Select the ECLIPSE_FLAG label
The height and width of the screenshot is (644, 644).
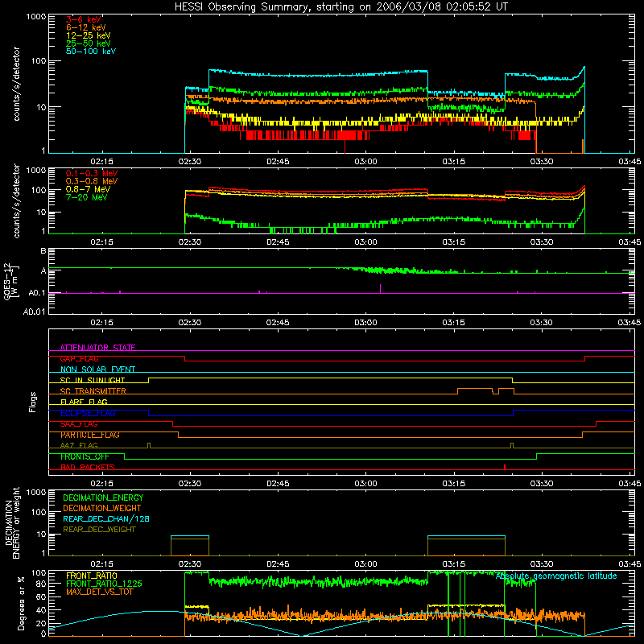(x=88, y=413)
